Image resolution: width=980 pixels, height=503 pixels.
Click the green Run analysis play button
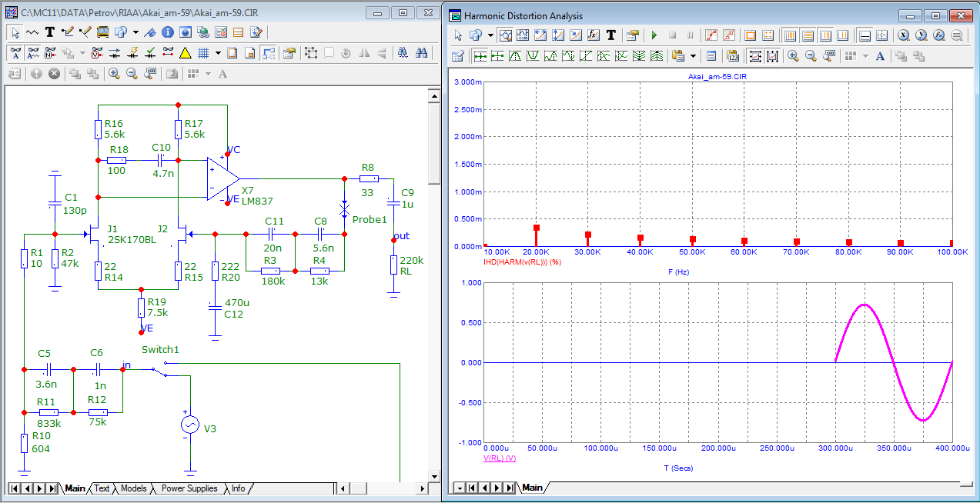654,35
